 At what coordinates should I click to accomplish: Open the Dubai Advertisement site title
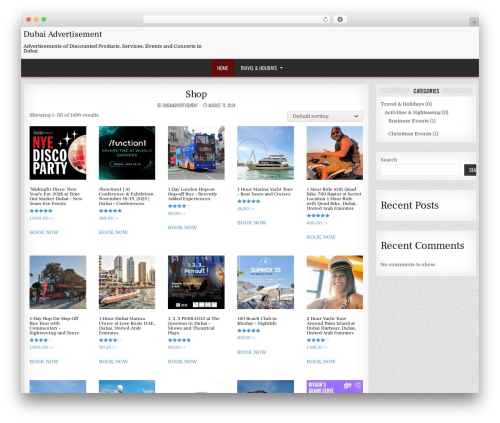coord(63,34)
